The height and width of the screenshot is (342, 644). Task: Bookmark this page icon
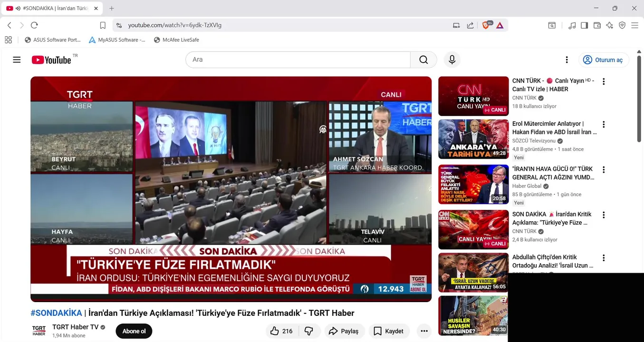pos(103,25)
